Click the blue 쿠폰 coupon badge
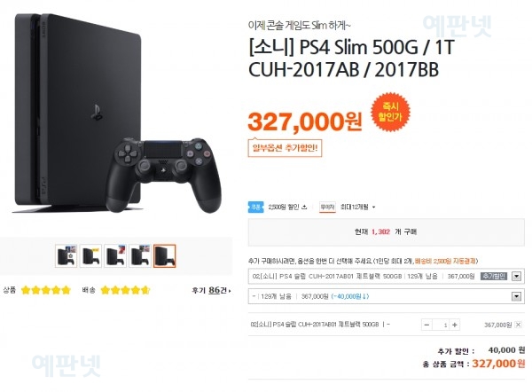 point(256,207)
